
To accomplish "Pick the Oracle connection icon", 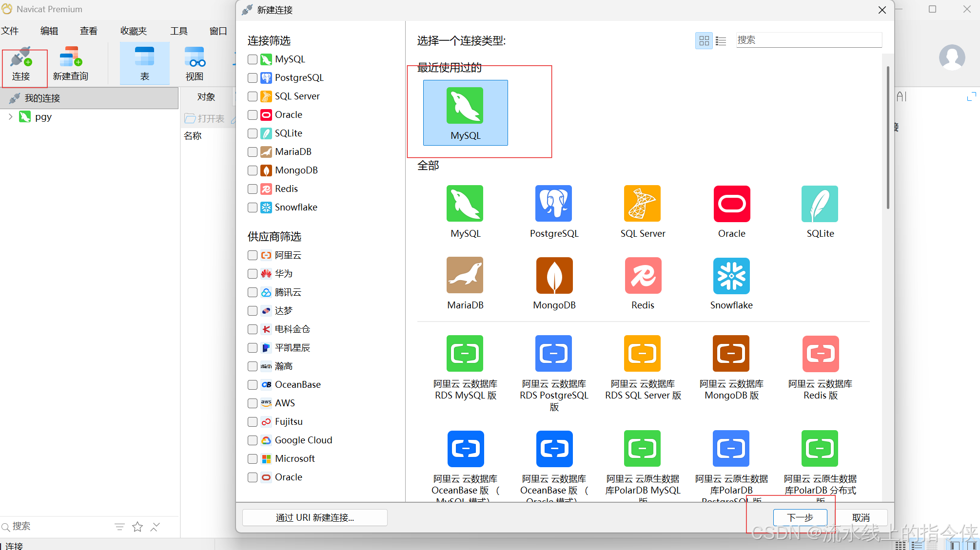I will coord(731,204).
